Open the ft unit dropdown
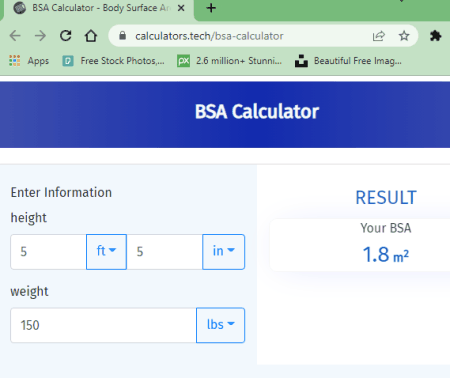The height and width of the screenshot is (378, 450). [x=106, y=252]
